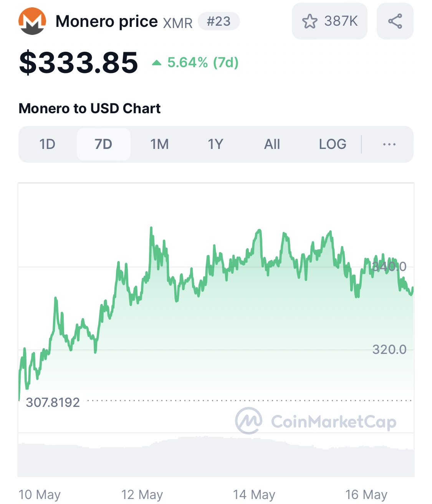The width and height of the screenshot is (432, 504).
Task: Toggle LOG scale on the chart
Action: pyautogui.click(x=333, y=144)
